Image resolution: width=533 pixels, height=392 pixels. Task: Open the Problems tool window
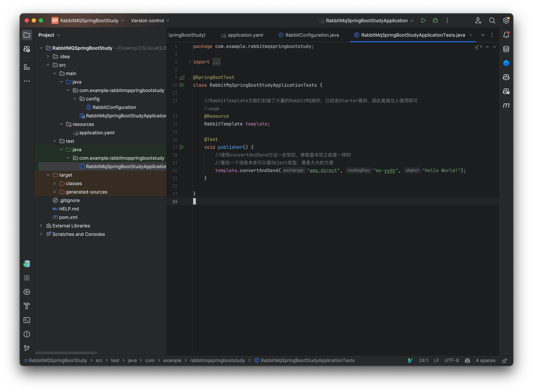point(27,334)
